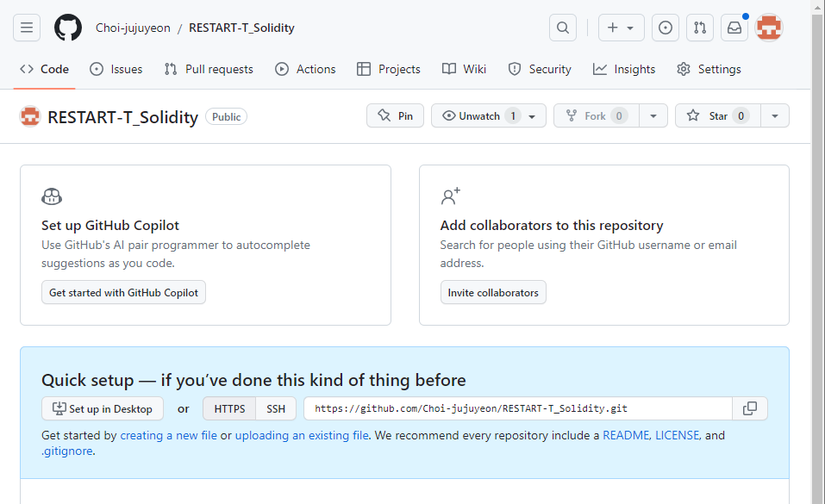Pin this repository
The height and width of the screenshot is (504, 825).
point(395,115)
